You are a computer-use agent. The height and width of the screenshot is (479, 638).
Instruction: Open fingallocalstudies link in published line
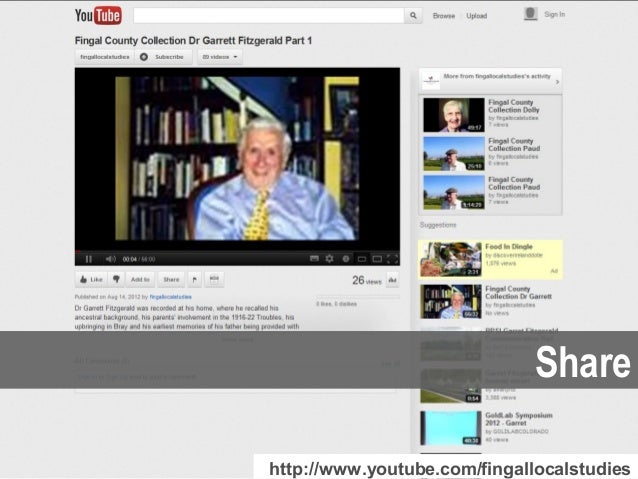point(170,297)
